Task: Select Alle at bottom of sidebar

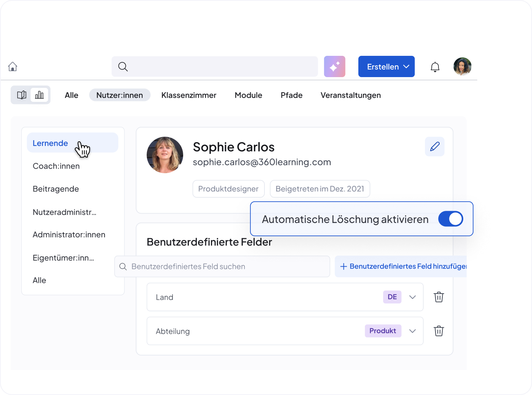Action: coord(40,280)
